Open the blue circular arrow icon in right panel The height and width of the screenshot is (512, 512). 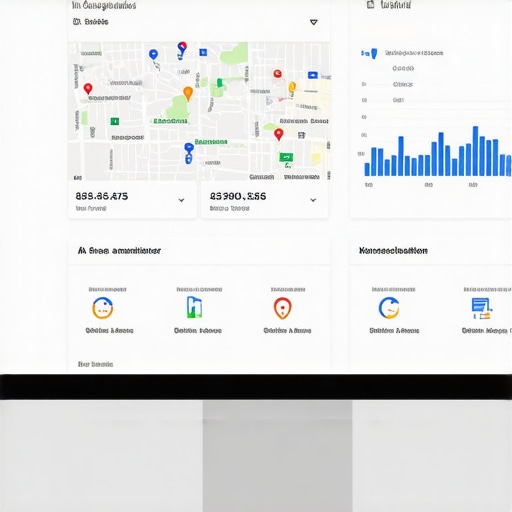[389, 308]
